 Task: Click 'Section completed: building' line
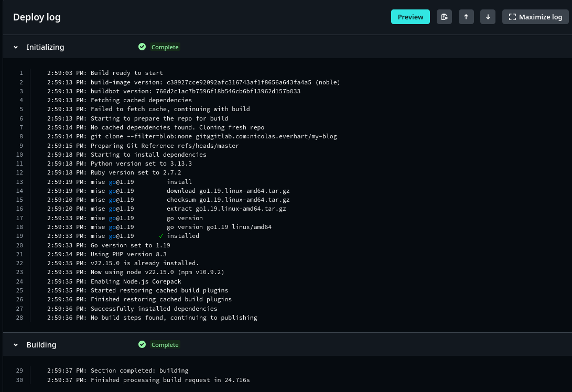click(118, 371)
